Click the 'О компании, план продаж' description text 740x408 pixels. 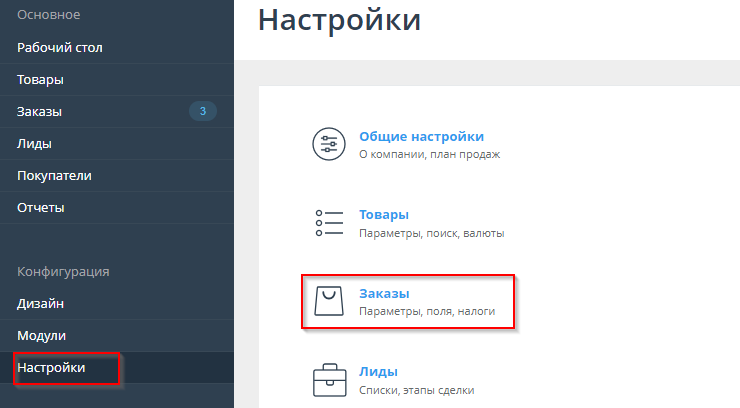tap(429, 155)
